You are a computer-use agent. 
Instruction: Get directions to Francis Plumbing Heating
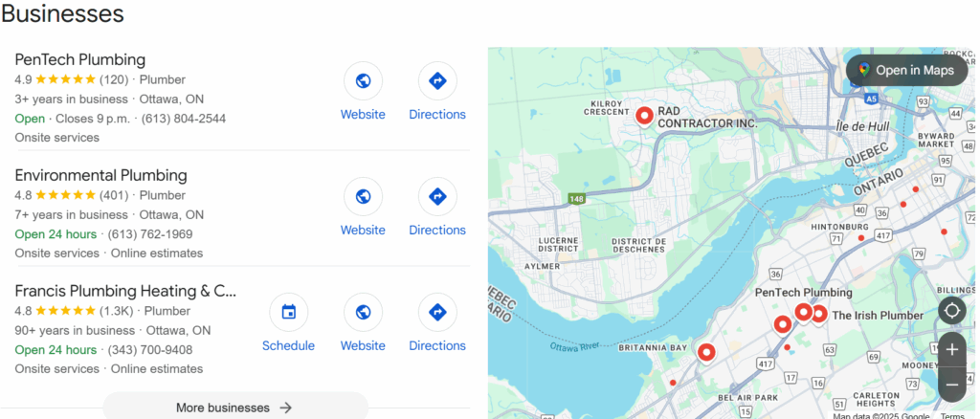437,312
